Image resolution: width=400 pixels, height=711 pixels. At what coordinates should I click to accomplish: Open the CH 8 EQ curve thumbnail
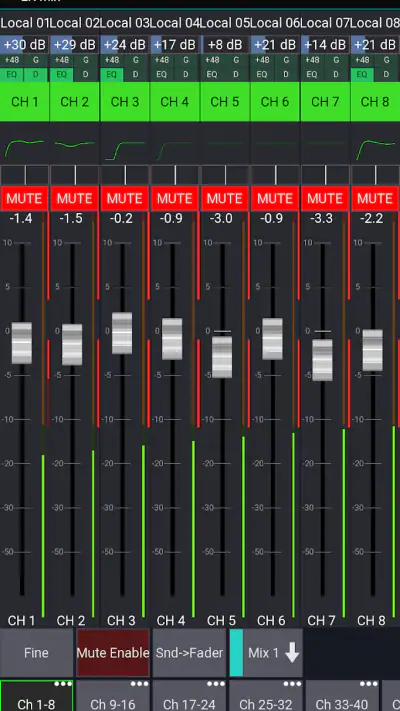coord(375,149)
